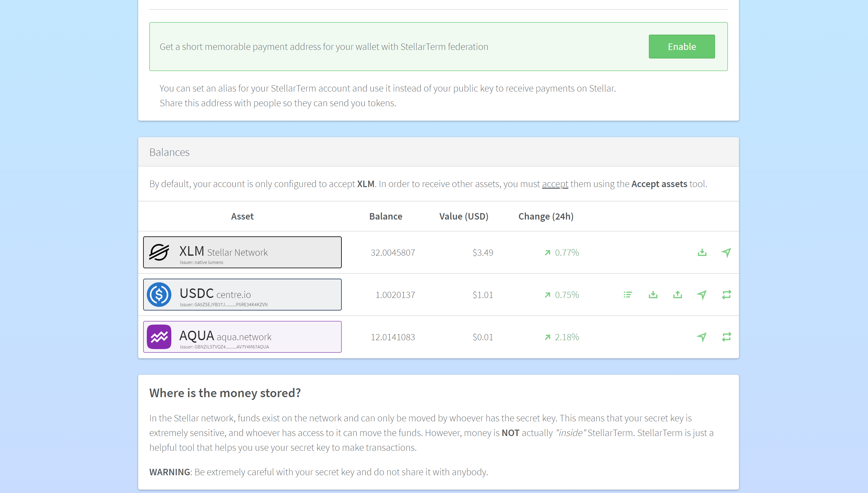Click the Stellar XLM logo icon
The width and height of the screenshot is (868, 493).
(159, 252)
